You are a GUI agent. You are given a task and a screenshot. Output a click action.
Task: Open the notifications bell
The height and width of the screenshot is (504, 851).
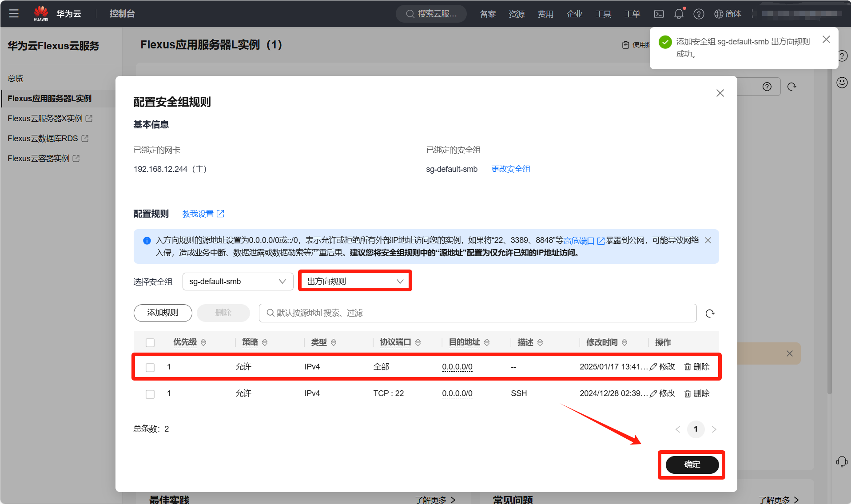(678, 14)
